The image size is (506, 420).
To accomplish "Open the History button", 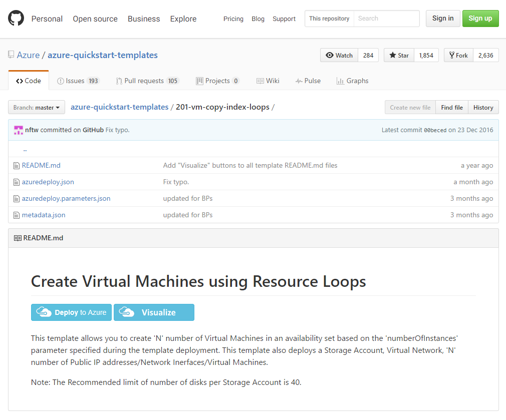I will (483, 107).
